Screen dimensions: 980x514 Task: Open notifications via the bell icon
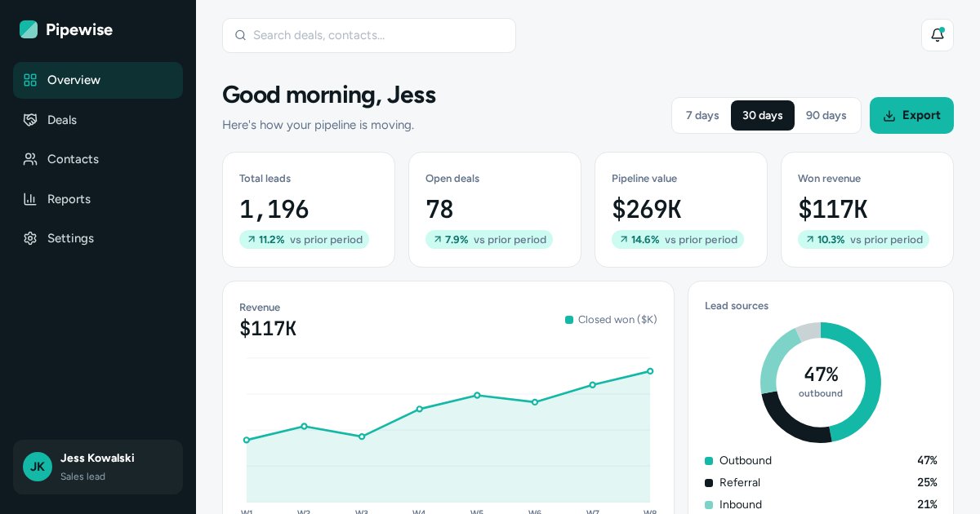[938, 35]
